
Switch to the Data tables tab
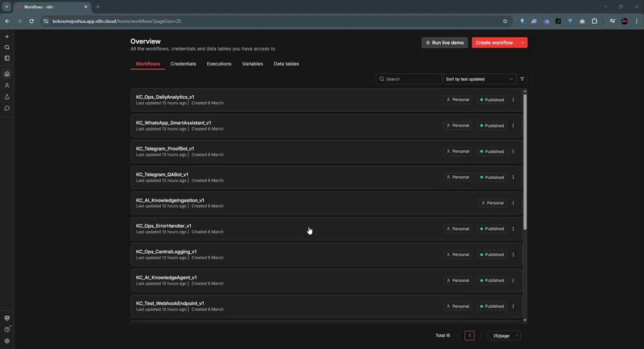pyautogui.click(x=286, y=64)
